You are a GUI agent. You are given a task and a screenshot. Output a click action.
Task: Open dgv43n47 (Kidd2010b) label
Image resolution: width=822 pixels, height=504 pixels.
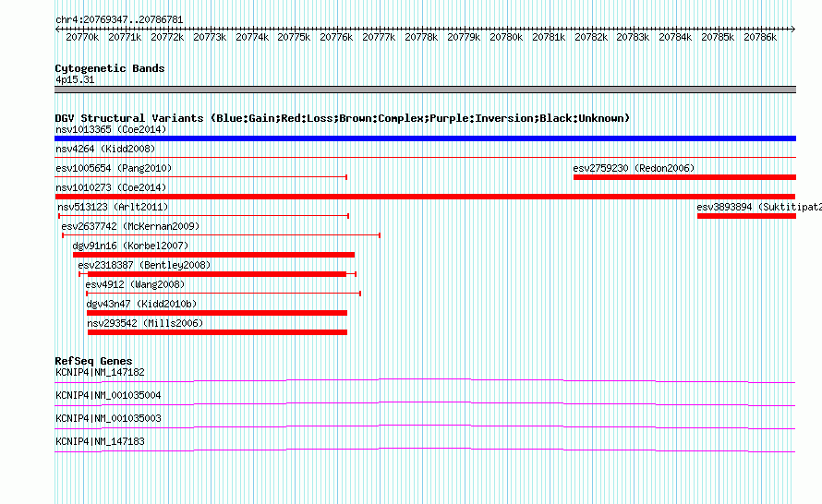tap(141, 304)
